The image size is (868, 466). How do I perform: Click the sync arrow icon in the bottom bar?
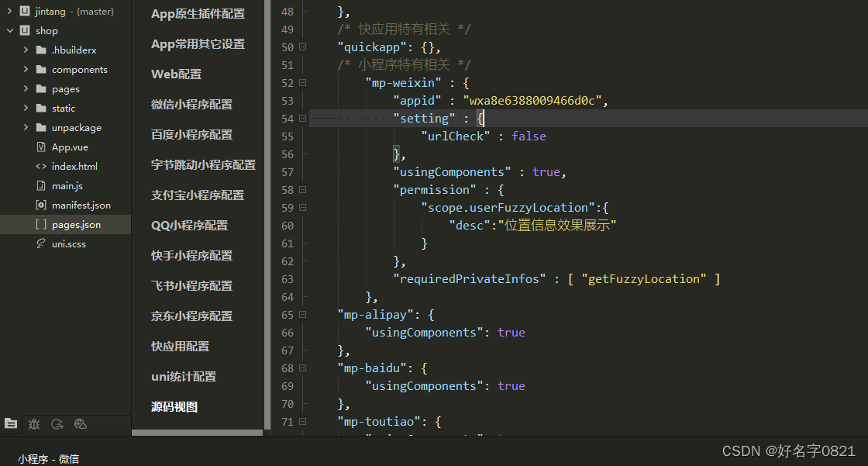(x=57, y=424)
